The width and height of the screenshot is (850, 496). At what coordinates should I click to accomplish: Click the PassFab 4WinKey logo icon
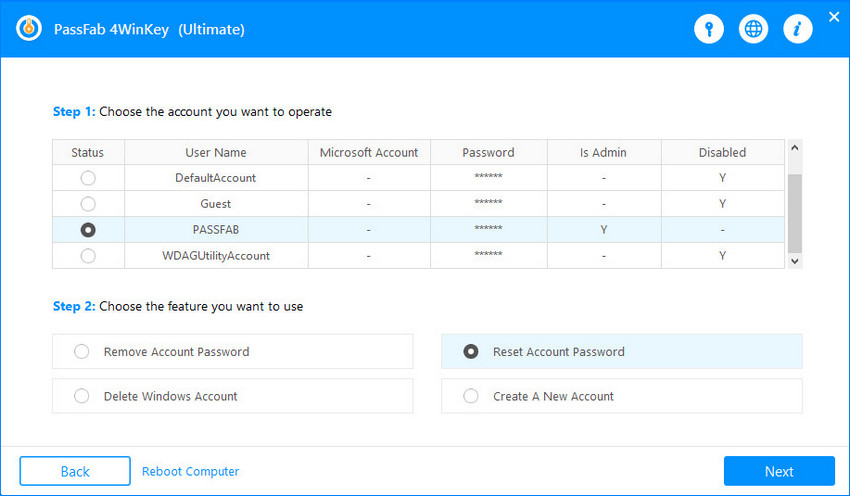click(x=29, y=29)
